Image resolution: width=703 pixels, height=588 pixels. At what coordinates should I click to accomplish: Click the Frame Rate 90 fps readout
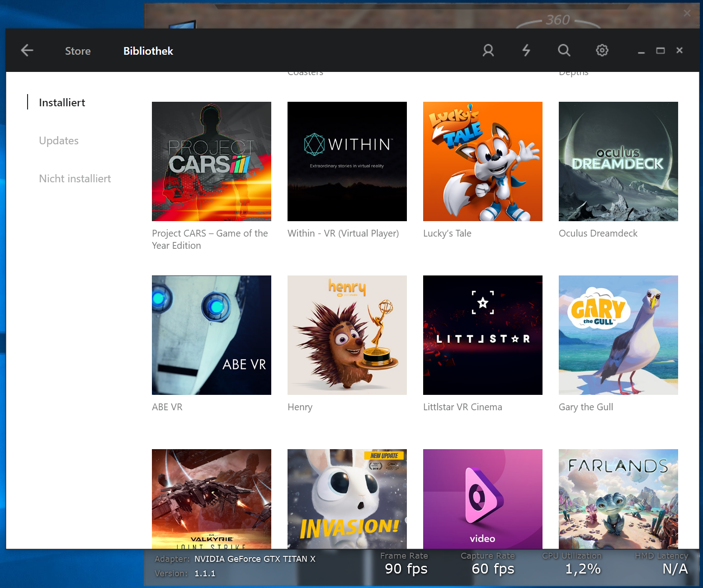(406, 569)
